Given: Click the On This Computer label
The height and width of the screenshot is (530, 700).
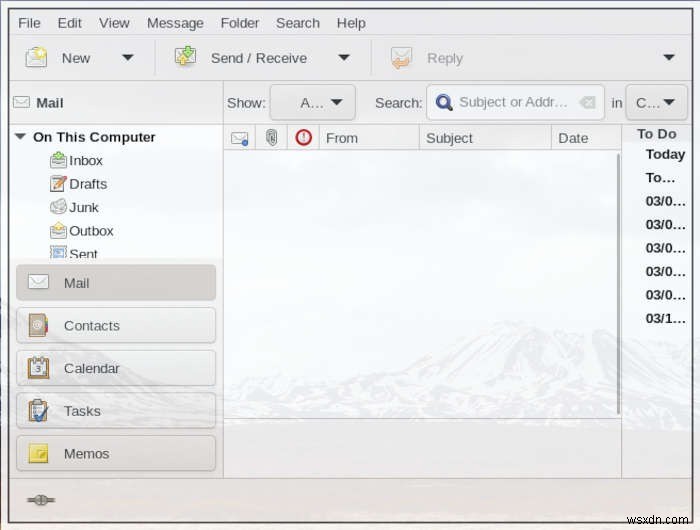Looking at the screenshot, I should click(x=94, y=137).
